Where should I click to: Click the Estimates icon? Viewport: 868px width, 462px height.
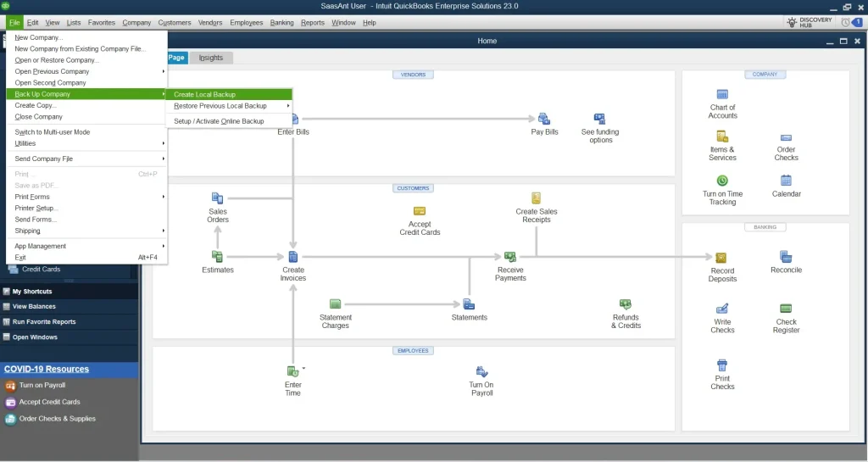(x=217, y=257)
